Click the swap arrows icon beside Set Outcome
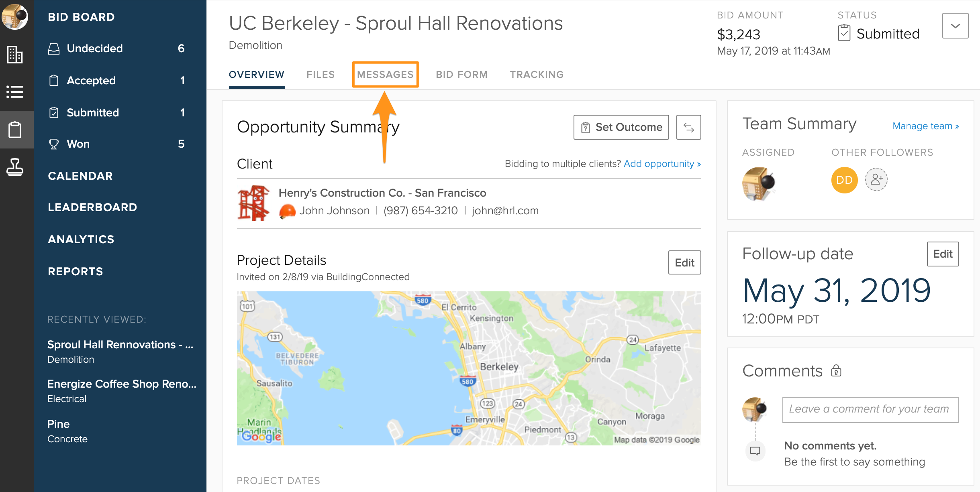 (x=688, y=127)
